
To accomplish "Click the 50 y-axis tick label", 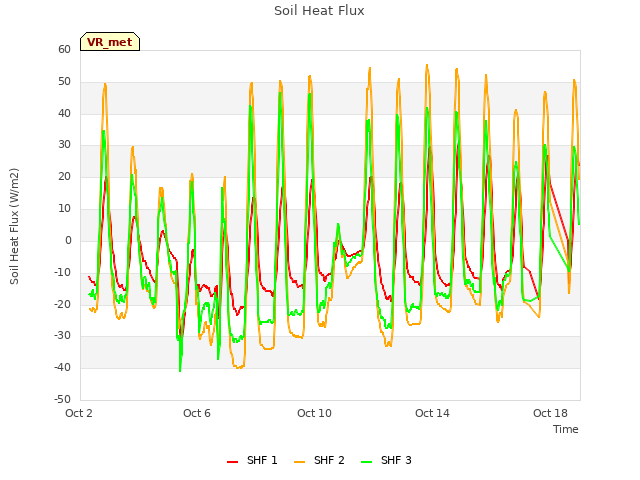I will (x=64, y=82).
